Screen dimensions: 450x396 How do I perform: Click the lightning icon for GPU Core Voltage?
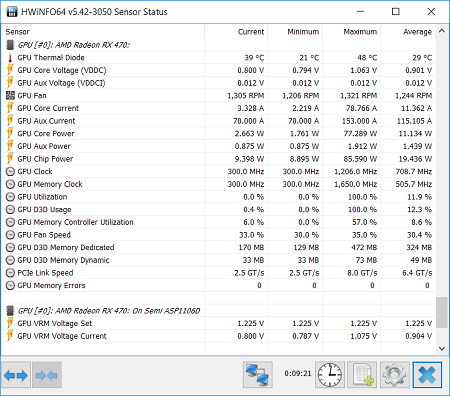[x=10, y=70]
